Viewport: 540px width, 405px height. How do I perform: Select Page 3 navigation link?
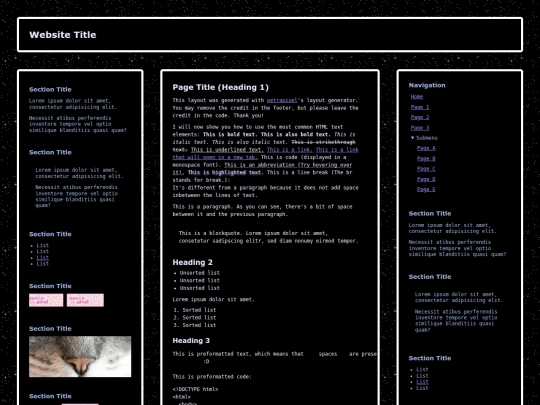pyautogui.click(x=420, y=128)
